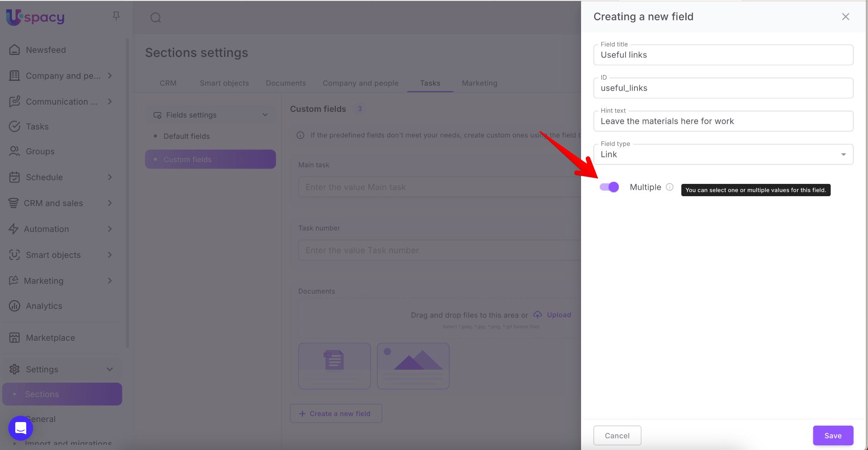Click the search magnifier icon
Screen dimensions: 868x450
click(x=156, y=17)
